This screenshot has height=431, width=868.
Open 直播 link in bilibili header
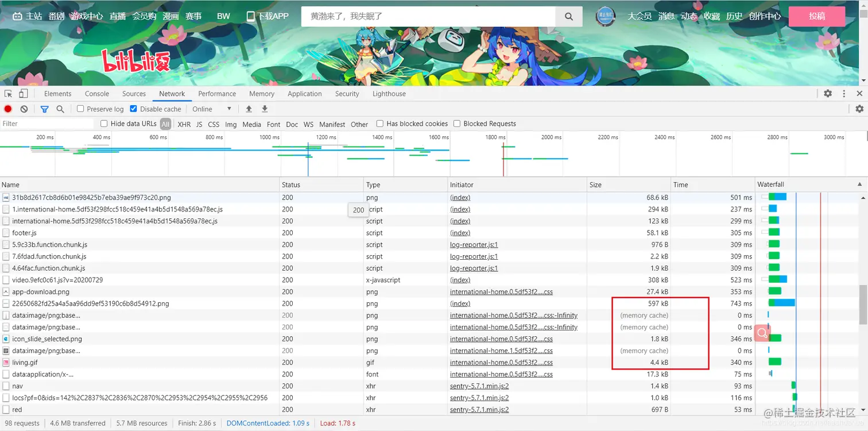[118, 16]
